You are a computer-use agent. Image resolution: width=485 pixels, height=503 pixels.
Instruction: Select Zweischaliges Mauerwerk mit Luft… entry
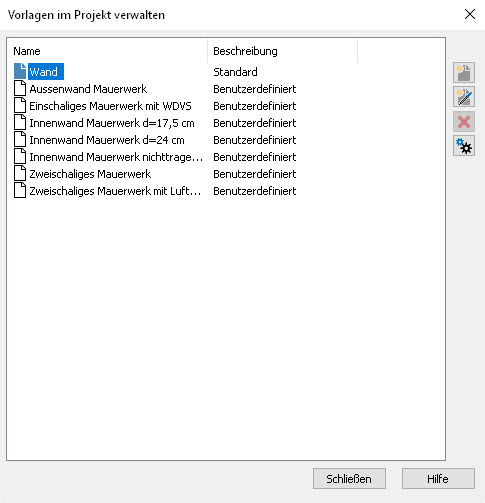coord(115,191)
